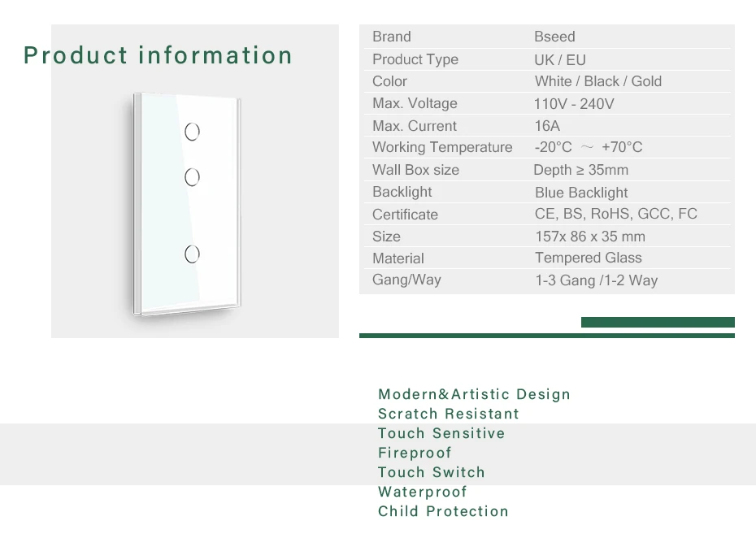Click the bottom touch circle on switch

(x=192, y=254)
